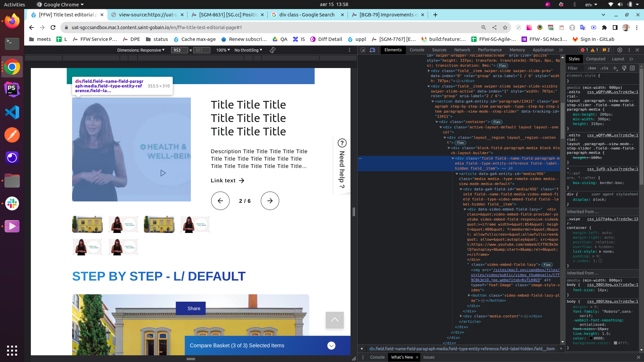The width and height of the screenshot is (644, 362).
Task: Collapse the article media/456 node
Action: (457, 174)
